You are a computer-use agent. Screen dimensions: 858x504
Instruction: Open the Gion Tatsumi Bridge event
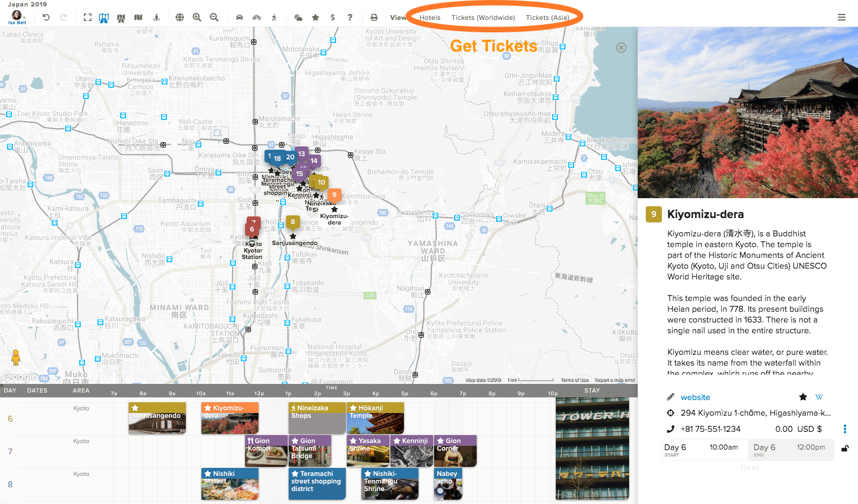[310, 451]
